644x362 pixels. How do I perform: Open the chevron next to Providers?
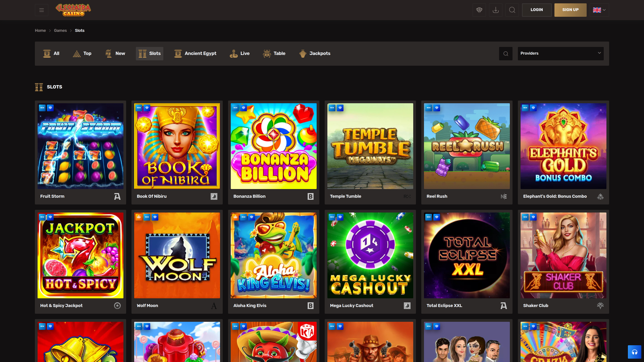[599, 53]
